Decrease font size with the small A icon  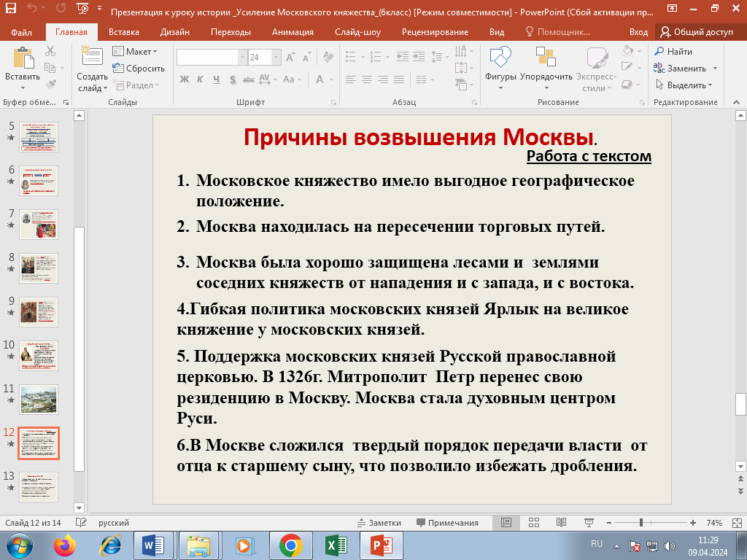pyautogui.click(x=307, y=57)
